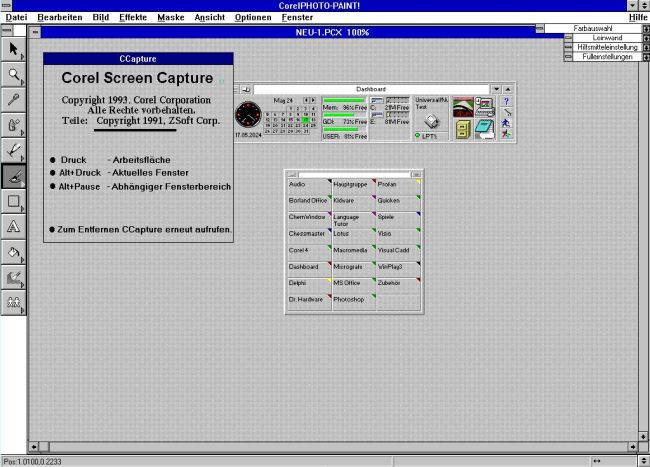Select the Eyedropper tool
650x467 pixels.
[13, 100]
